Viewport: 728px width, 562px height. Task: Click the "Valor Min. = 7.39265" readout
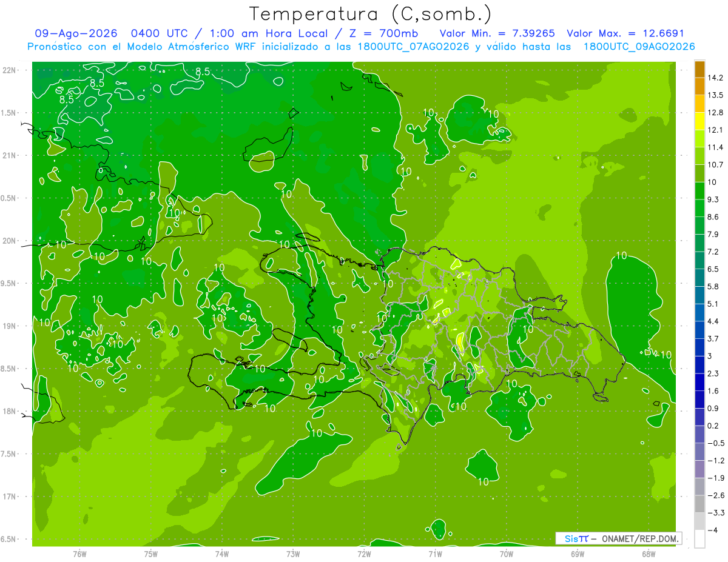point(497,33)
